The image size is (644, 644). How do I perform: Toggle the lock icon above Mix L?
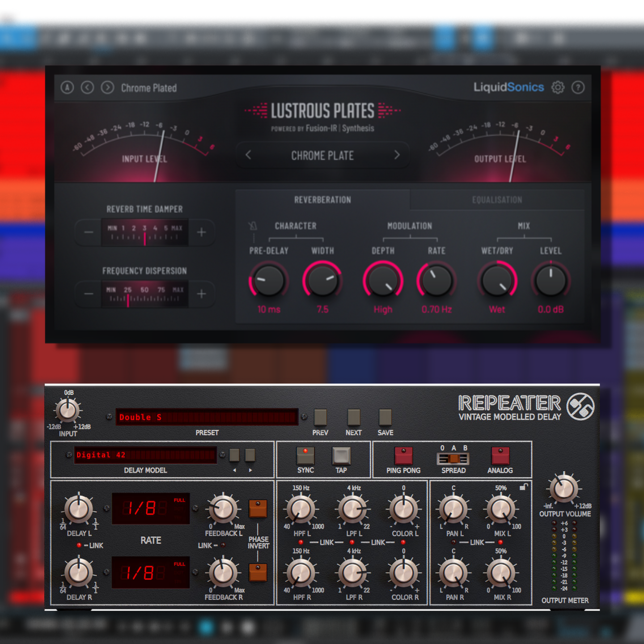524,487
